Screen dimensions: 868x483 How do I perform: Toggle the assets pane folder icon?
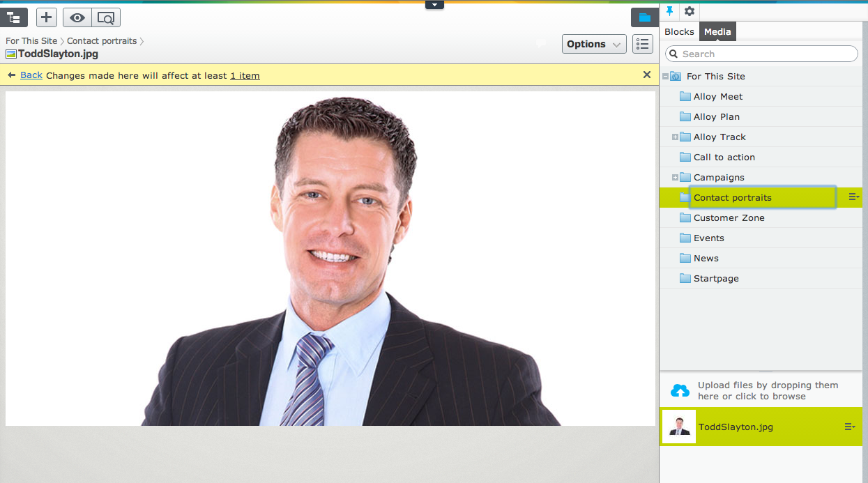(644, 17)
